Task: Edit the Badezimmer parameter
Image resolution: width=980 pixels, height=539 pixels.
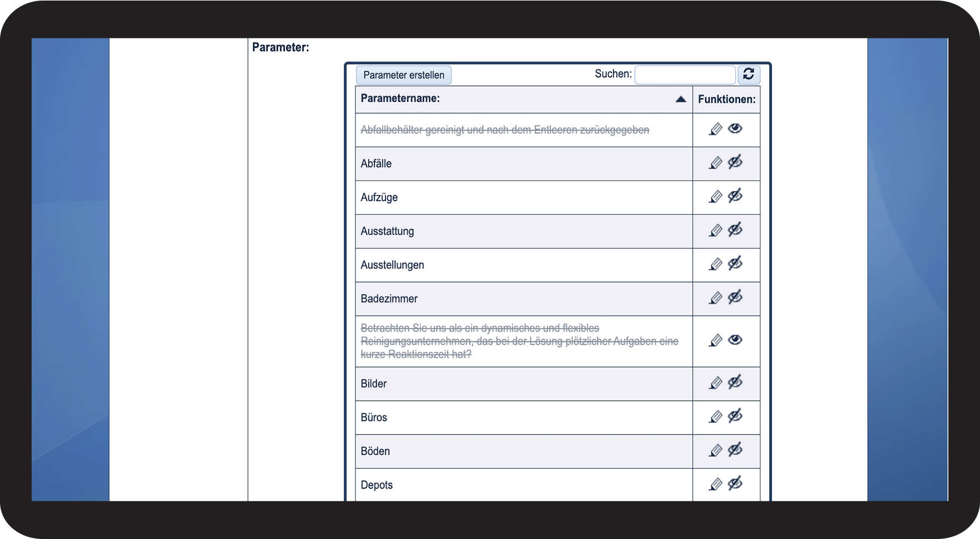Action: (x=716, y=299)
